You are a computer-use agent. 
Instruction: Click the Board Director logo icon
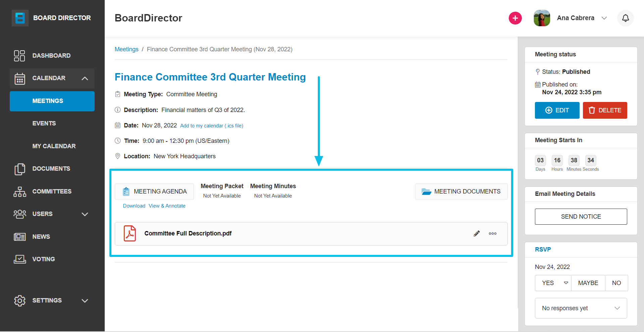tap(20, 18)
